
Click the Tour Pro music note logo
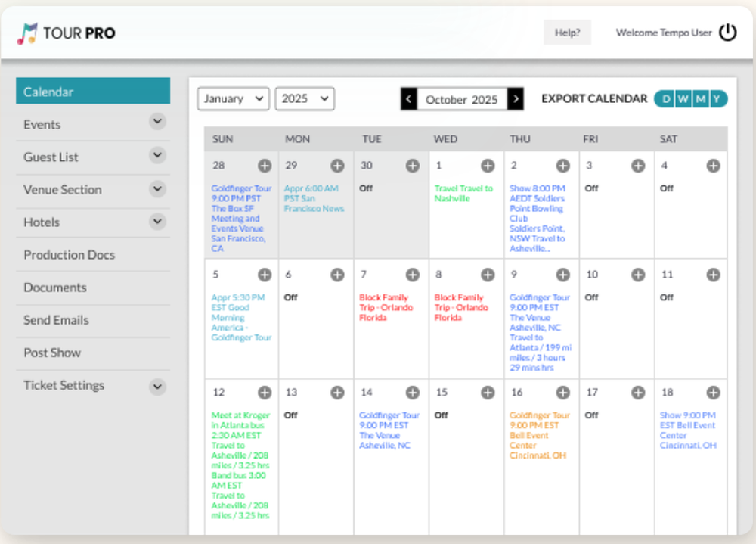(x=27, y=33)
